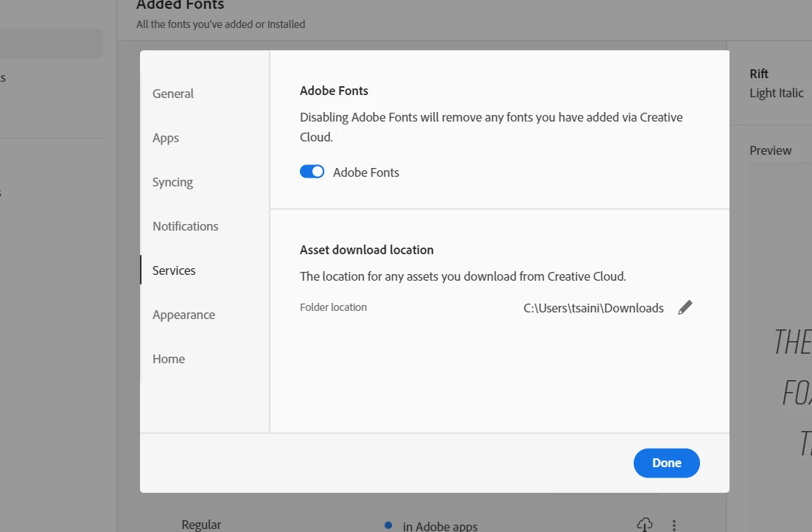Click the 'in Adobe apps' status text

coord(440,526)
